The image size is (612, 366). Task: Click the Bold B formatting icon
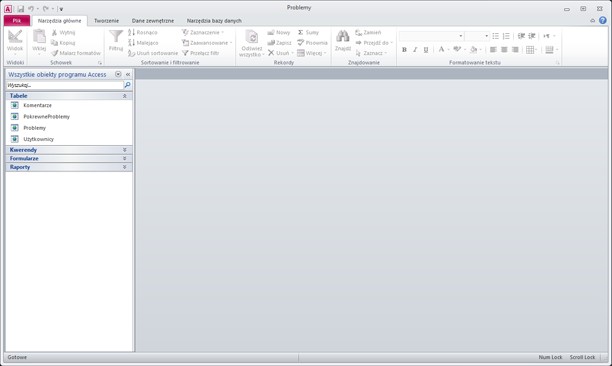coord(404,50)
